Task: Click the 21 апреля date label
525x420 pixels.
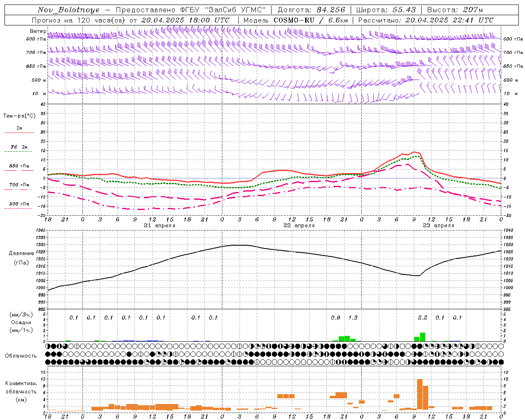Action: 160,226
